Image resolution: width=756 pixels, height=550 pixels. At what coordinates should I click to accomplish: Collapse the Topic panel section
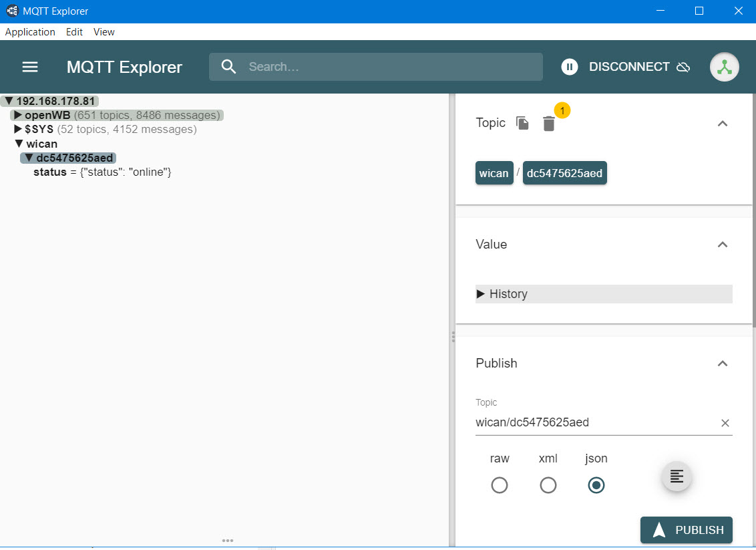click(722, 124)
